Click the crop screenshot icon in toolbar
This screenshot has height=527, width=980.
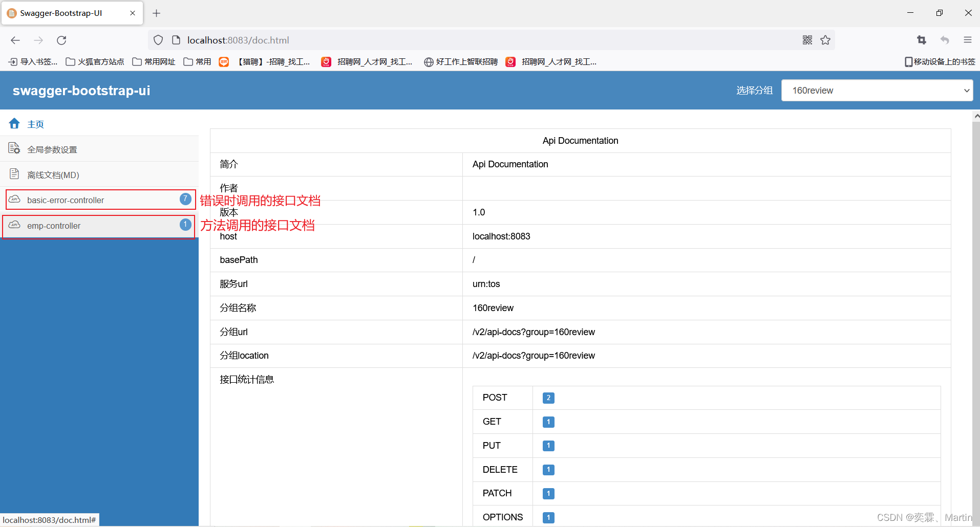(922, 40)
